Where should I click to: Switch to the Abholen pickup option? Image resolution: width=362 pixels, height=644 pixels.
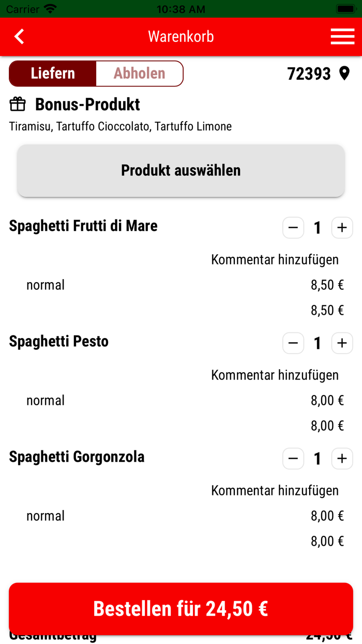(x=139, y=73)
